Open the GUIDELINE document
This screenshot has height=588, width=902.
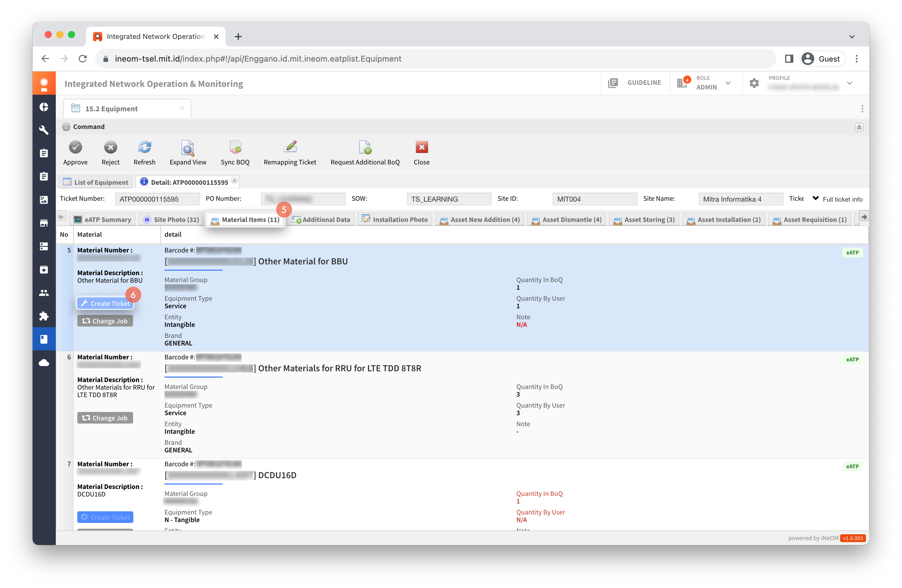click(634, 83)
